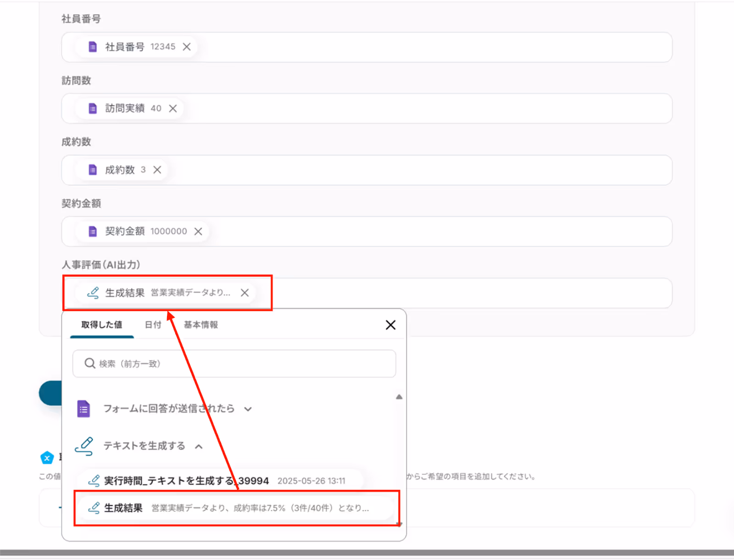Click the popup list scroll-up arrow

tap(399, 397)
